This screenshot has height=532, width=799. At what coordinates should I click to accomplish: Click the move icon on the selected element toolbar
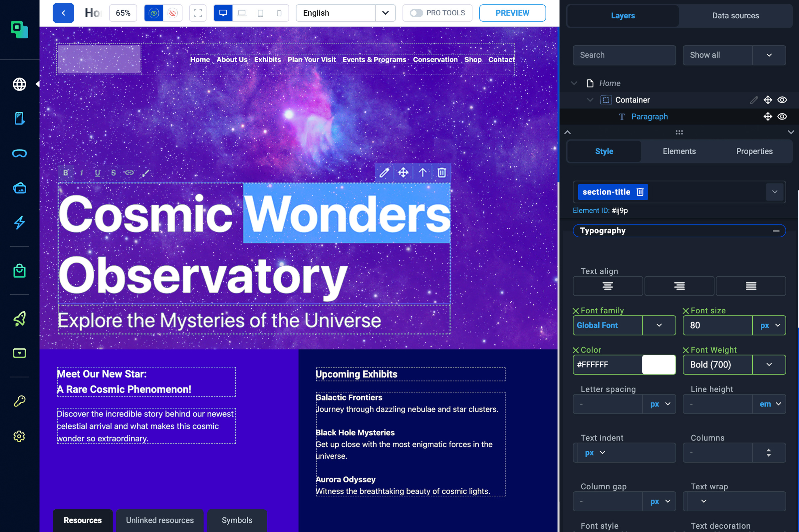[x=403, y=173]
